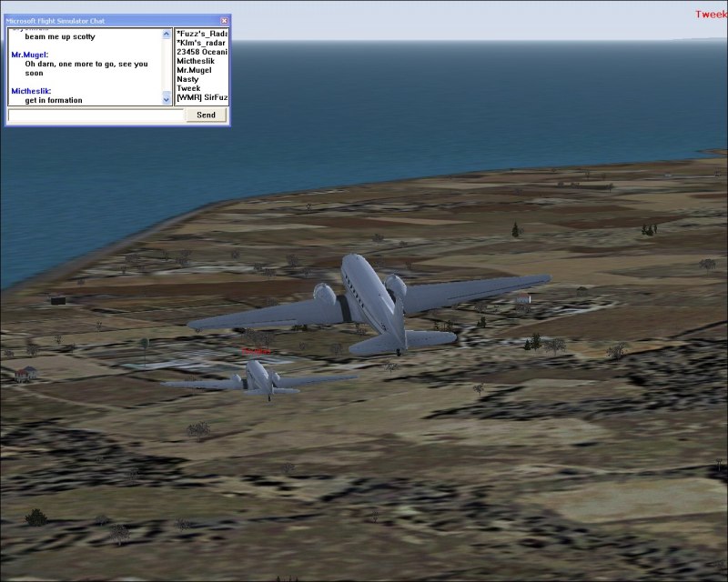Click the smaller DC-3 aircraft below
728x582 pixels.
coord(259,379)
